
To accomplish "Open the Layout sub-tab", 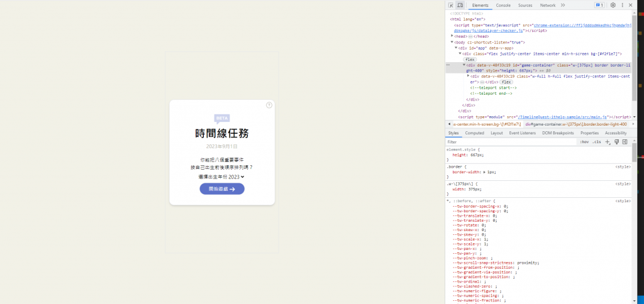I will (497, 133).
